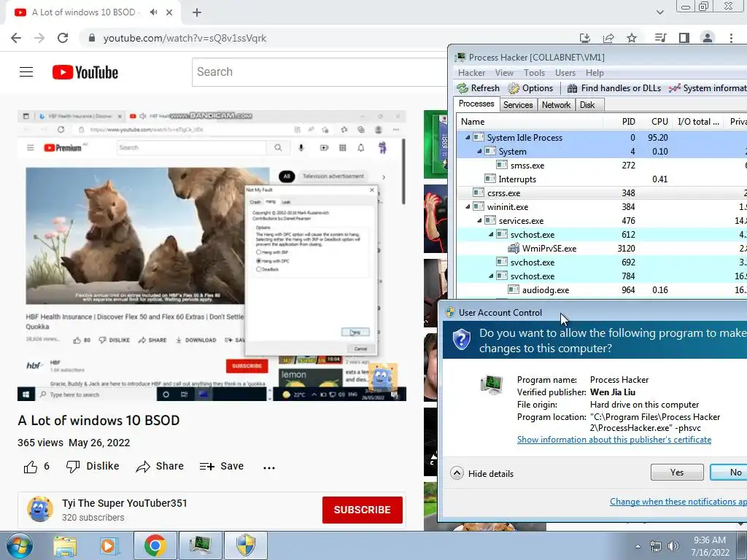Select the audiodg.exe process row

click(x=602, y=290)
